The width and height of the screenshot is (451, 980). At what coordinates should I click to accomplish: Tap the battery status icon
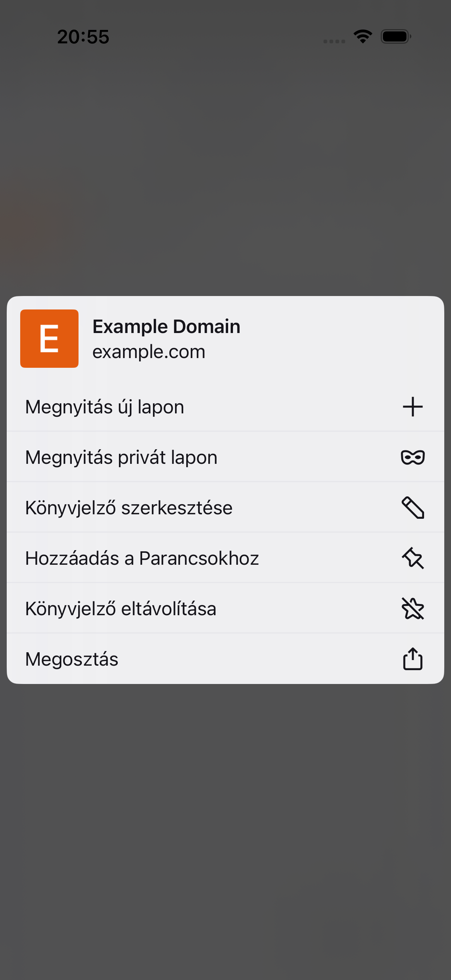point(396,37)
